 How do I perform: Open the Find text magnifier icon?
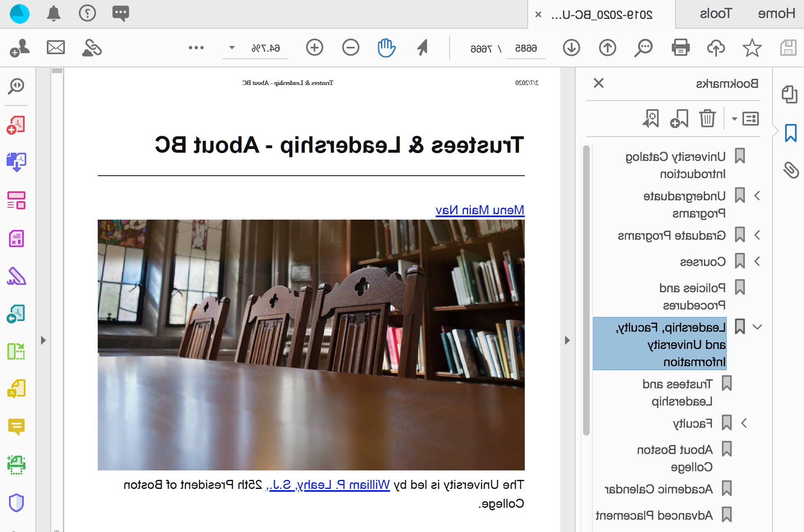point(643,48)
